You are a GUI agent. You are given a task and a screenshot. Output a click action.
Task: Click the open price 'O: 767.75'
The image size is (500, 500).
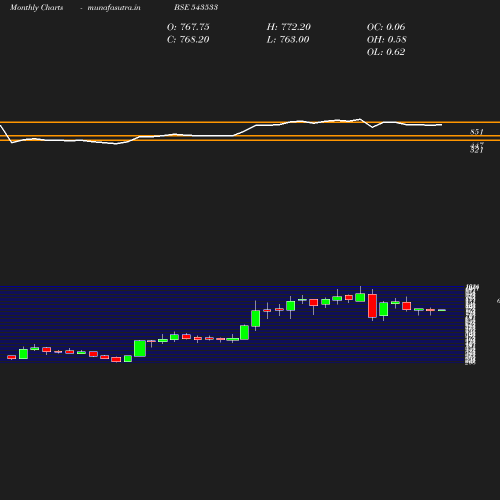(188, 27)
